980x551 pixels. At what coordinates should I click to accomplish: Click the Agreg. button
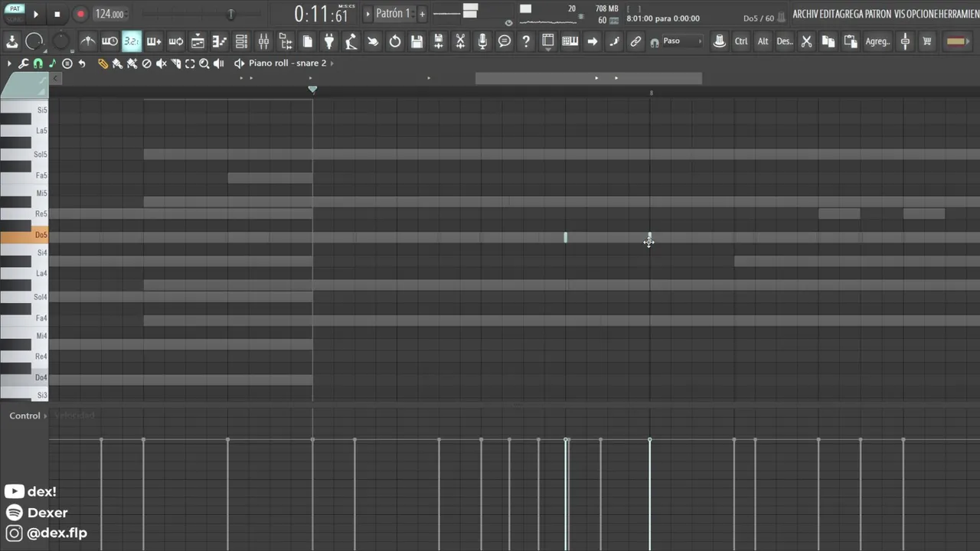pos(877,41)
